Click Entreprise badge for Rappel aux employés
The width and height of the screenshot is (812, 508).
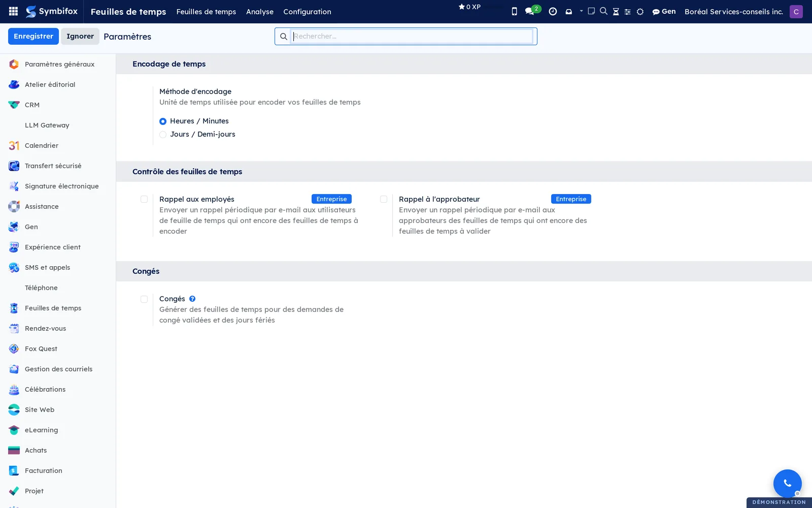pyautogui.click(x=331, y=199)
